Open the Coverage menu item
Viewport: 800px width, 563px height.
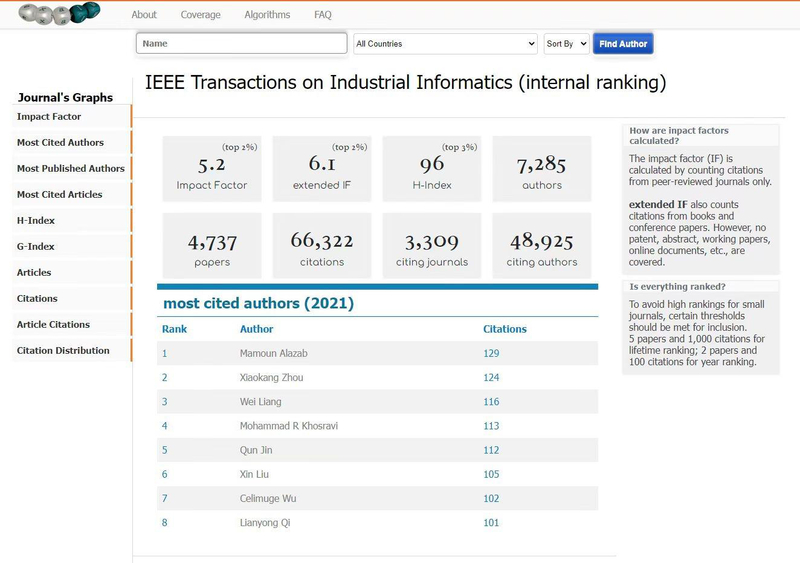pos(200,15)
